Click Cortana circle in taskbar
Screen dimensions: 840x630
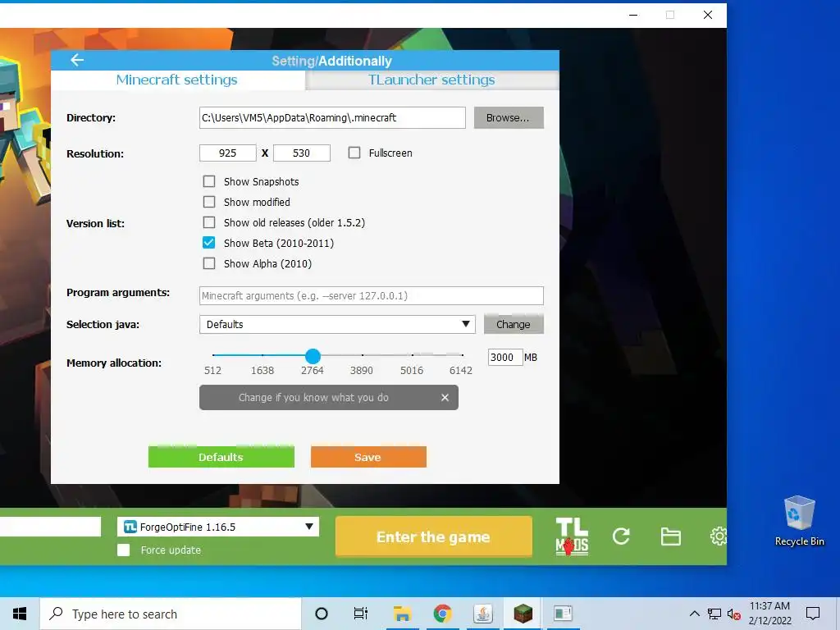pos(322,614)
